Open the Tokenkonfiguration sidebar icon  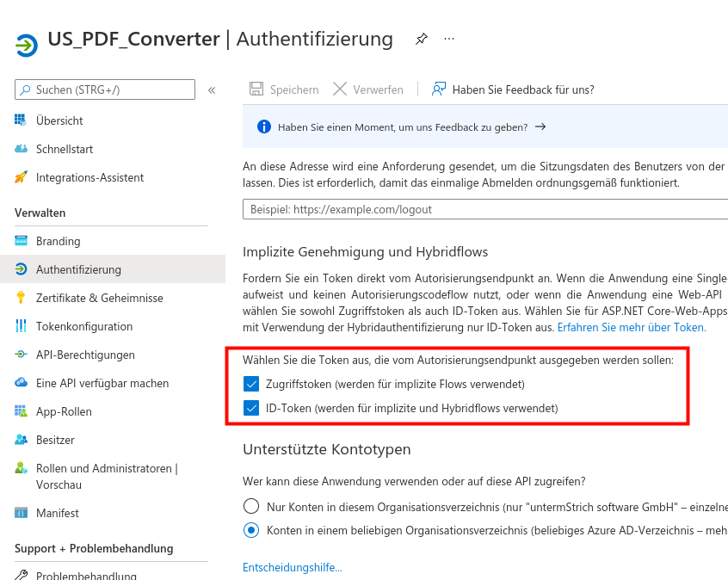pyautogui.click(x=19, y=326)
